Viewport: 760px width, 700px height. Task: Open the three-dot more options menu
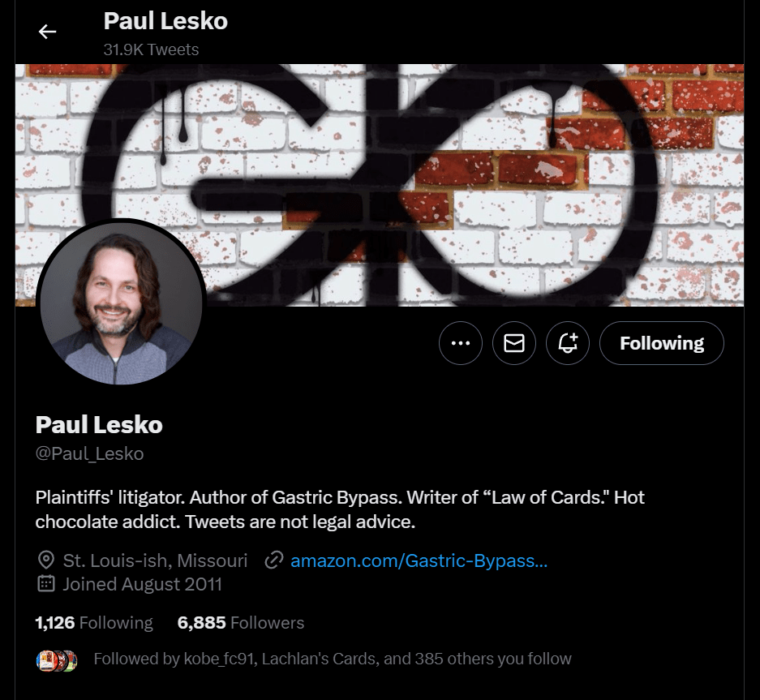coord(461,343)
